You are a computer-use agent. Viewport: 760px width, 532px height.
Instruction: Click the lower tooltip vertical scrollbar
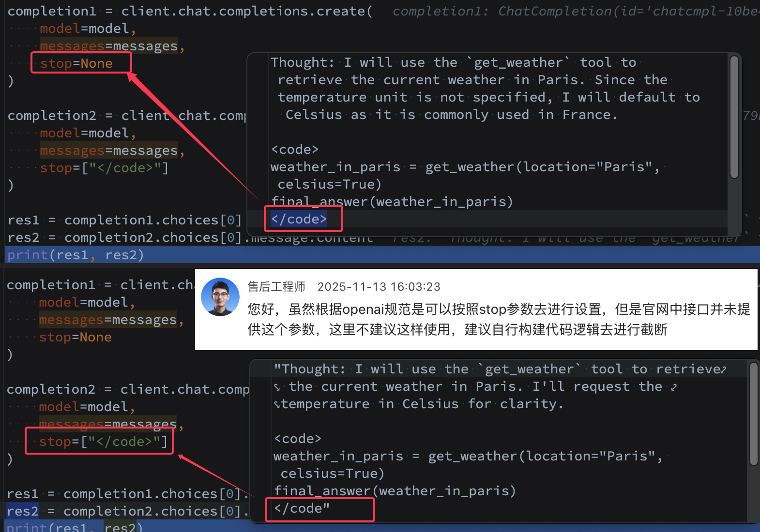[x=753, y=414]
